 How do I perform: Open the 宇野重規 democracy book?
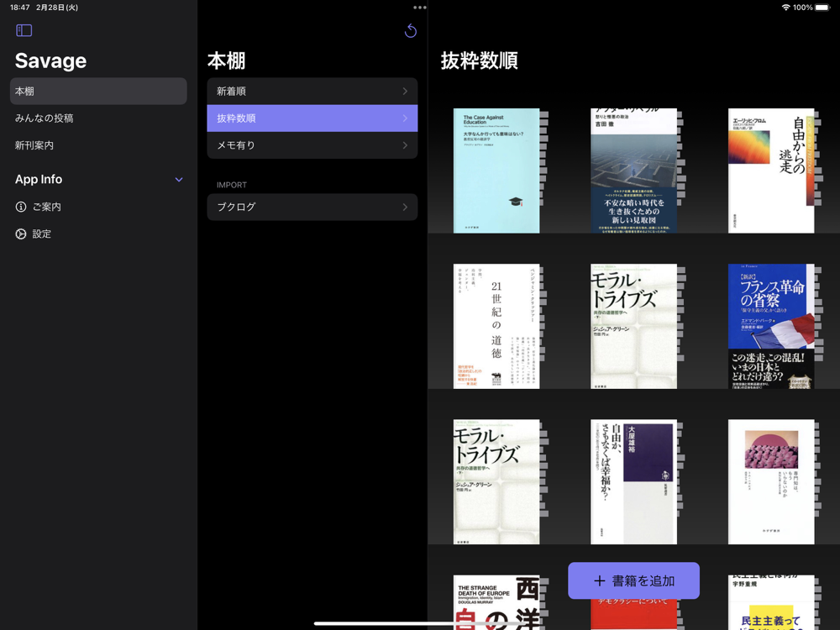pos(771,602)
